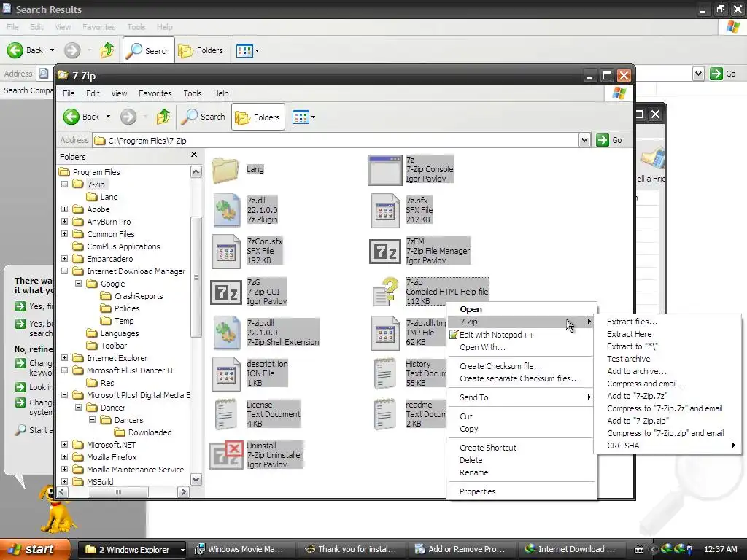Select the History text document icon
Screen dimensions: 747x560
coord(385,374)
